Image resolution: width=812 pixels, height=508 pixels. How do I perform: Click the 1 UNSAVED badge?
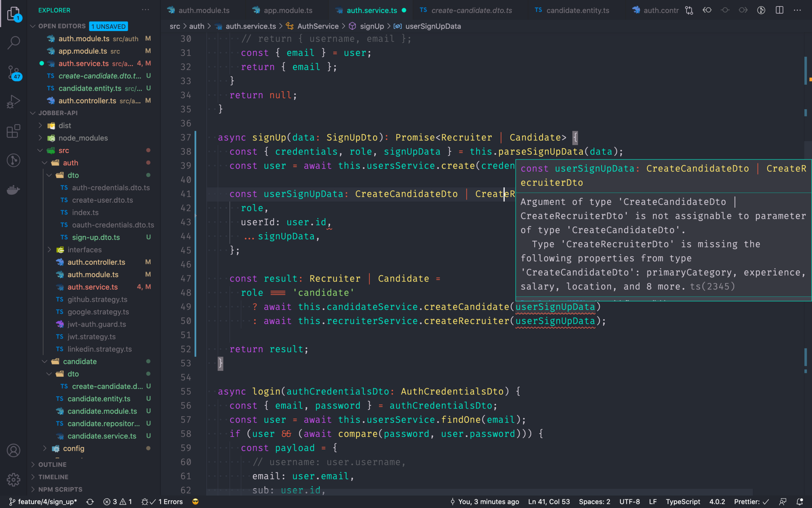108,26
